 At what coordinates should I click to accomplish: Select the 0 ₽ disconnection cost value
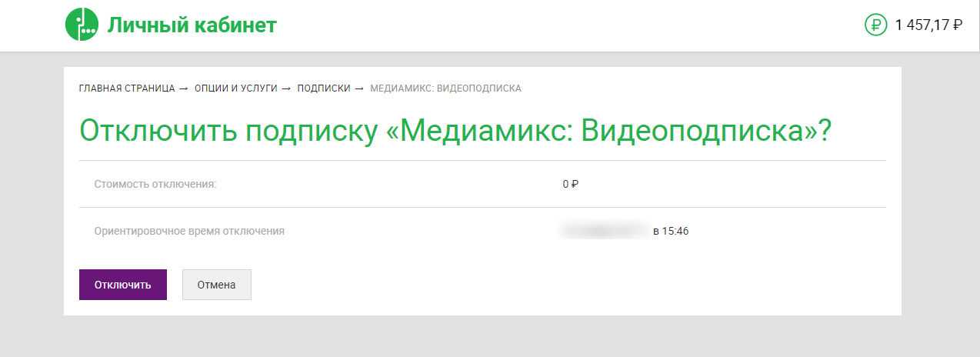point(570,184)
